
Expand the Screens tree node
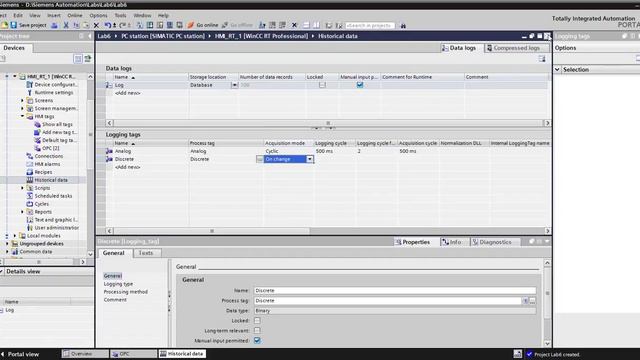coord(22,100)
